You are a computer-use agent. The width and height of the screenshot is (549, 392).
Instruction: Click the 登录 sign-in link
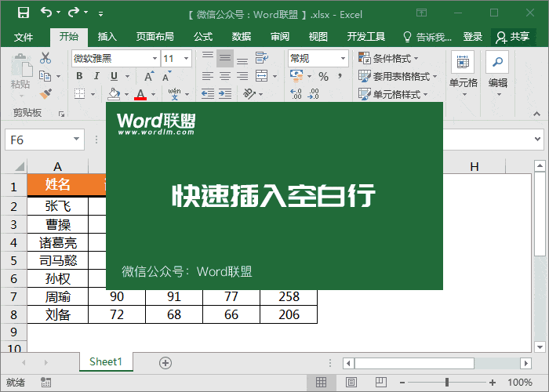[473, 37]
